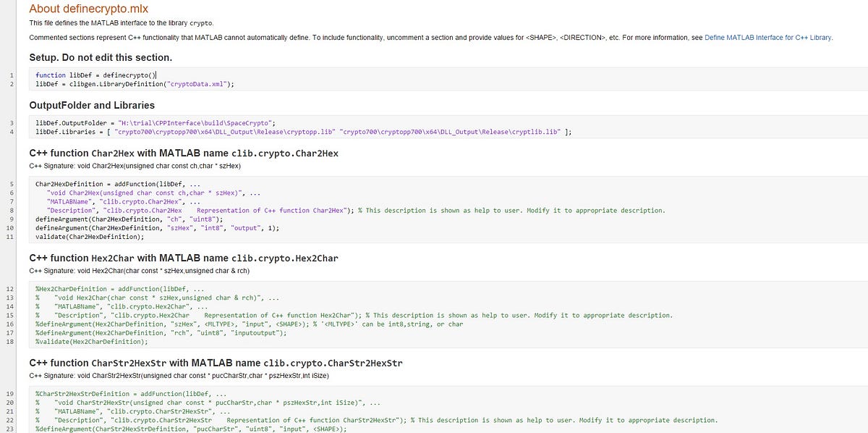Click the heading for C++ function CharStr2HexStr
This screenshot has width=868, height=433.
[x=216, y=363]
